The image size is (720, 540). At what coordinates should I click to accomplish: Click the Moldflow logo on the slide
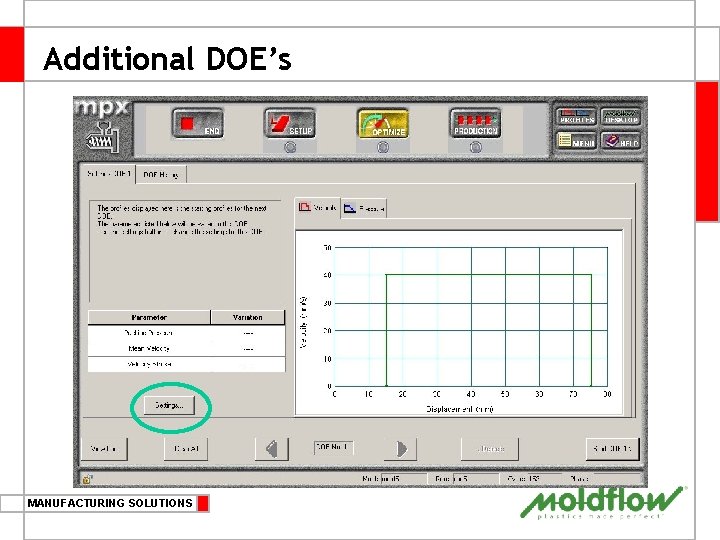pyautogui.click(x=602, y=502)
